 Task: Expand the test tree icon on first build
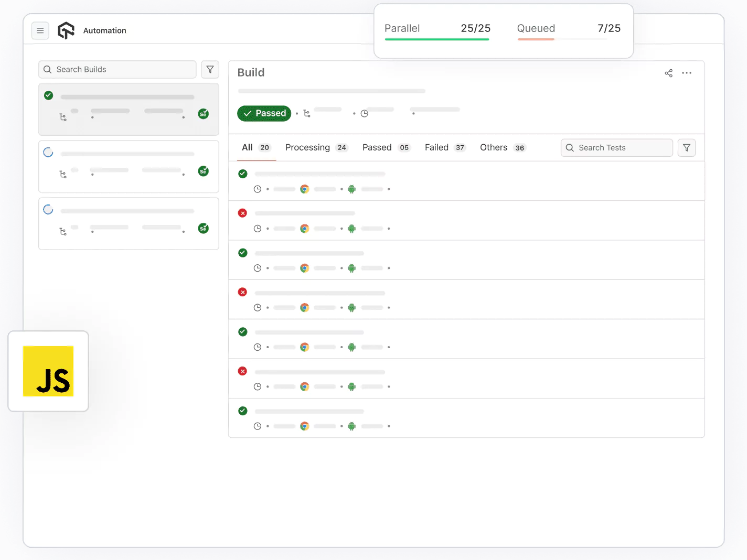click(x=63, y=117)
